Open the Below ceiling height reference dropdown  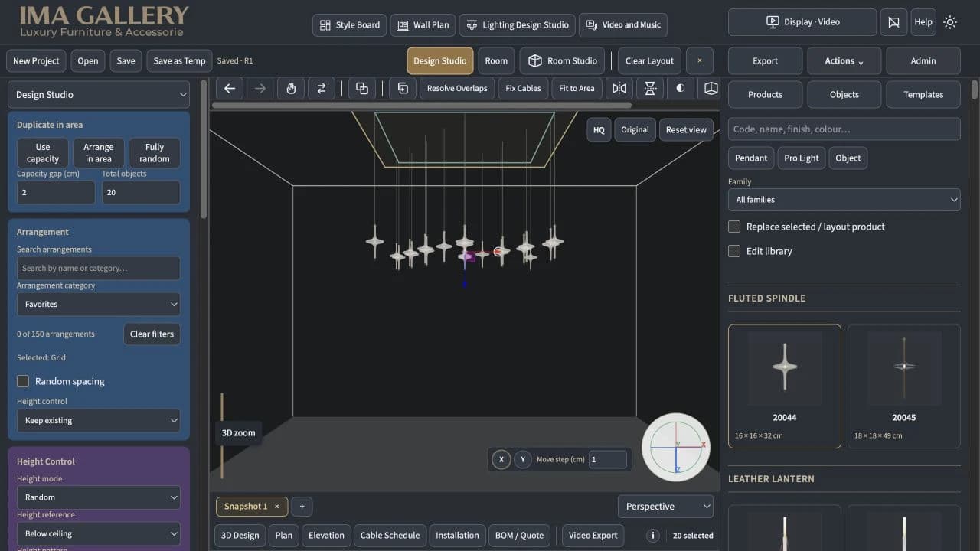point(99,533)
